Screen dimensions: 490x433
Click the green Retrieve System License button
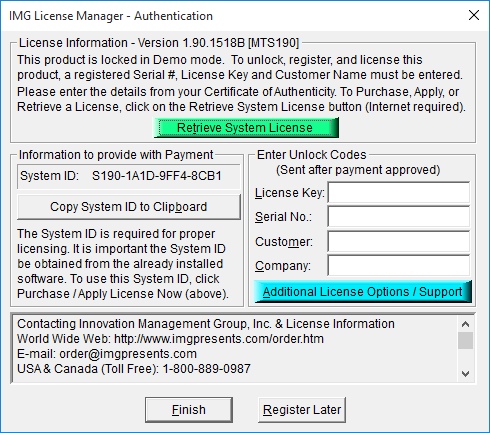tap(246, 128)
